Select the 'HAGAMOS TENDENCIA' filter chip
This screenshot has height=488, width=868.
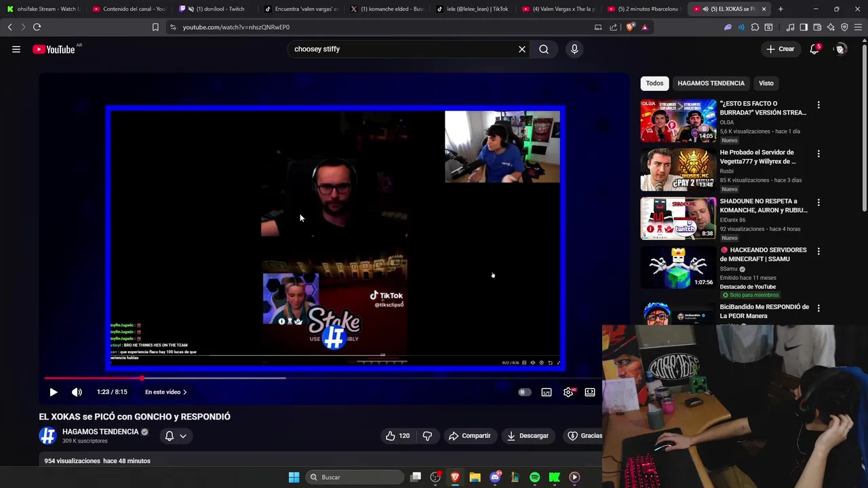coord(711,83)
